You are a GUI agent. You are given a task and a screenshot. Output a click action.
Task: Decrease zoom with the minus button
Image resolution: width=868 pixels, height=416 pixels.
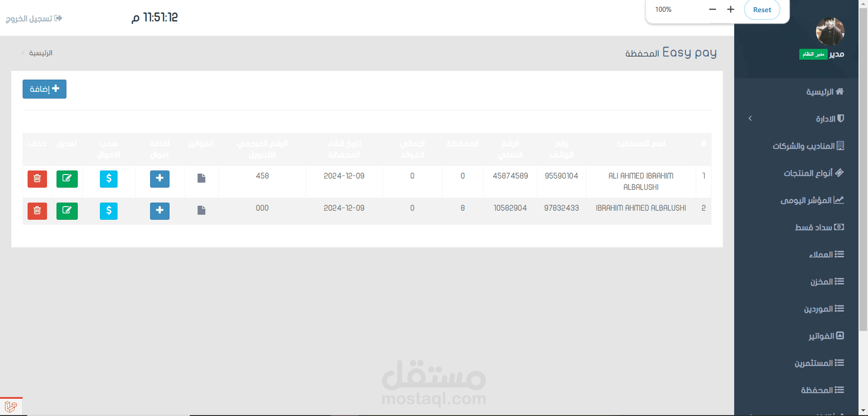click(712, 9)
